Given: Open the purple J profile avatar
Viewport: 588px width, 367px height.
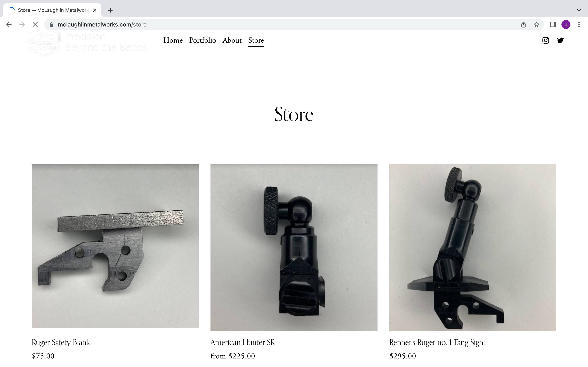Looking at the screenshot, I should pyautogui.click(x=566, y=24).
